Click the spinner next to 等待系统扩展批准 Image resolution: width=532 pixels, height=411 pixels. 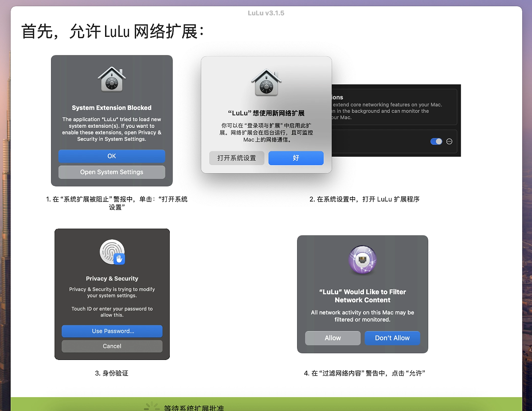point(152,406)
